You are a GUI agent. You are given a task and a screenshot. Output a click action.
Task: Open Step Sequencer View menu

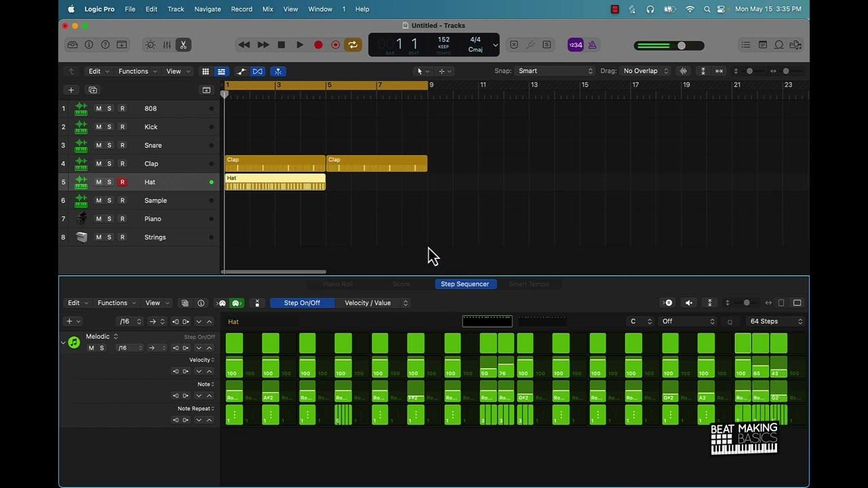(x=157, y=303)
